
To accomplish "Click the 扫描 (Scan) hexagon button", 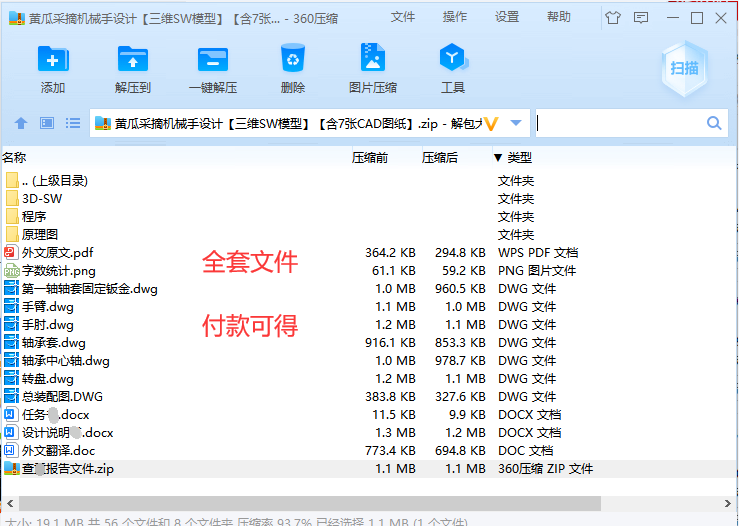I will [684, 68].
